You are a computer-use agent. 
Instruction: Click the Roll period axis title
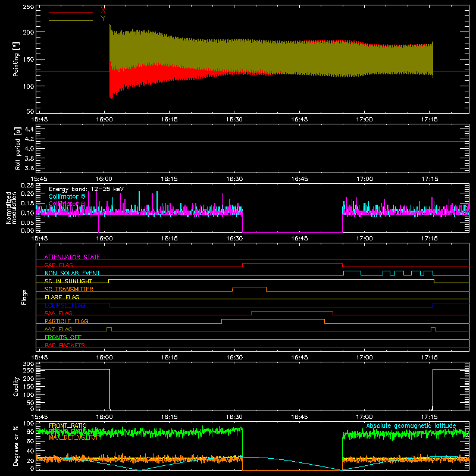coord(17,148)
